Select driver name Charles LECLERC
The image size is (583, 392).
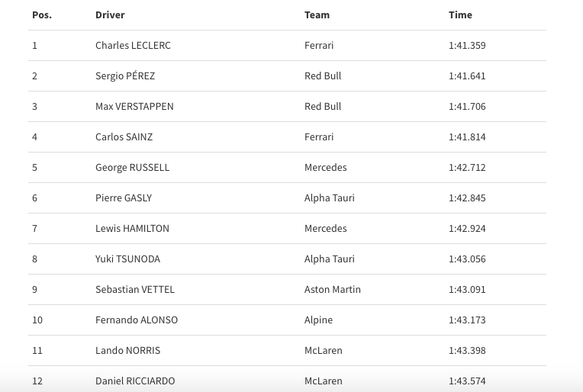[x=133, y=45]
